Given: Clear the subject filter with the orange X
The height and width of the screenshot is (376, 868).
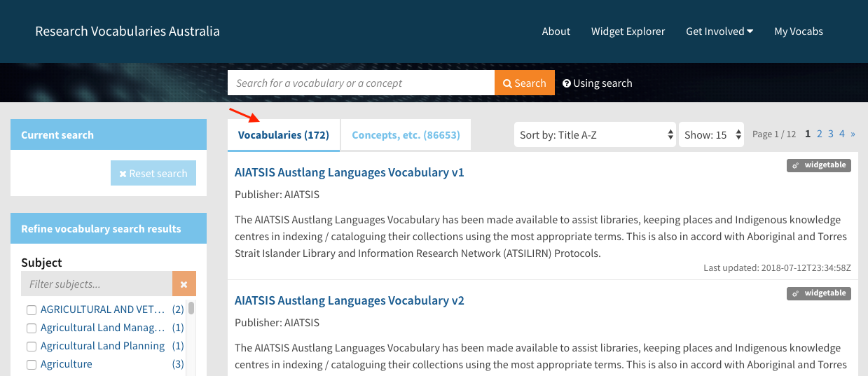Looking at the screenshot, I should (184, 284).
